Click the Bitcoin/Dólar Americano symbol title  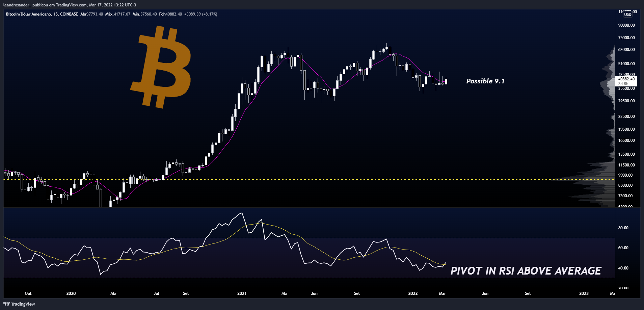(x=29, y=14)
